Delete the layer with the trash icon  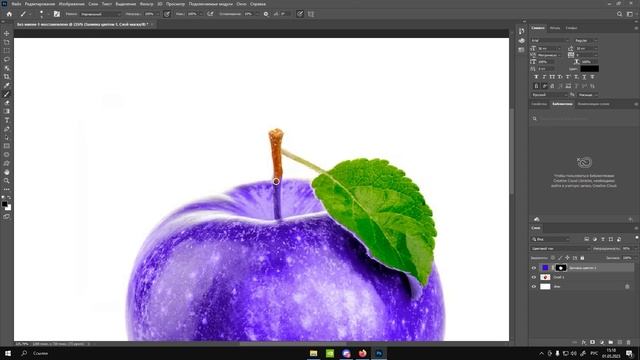(629, 342)
